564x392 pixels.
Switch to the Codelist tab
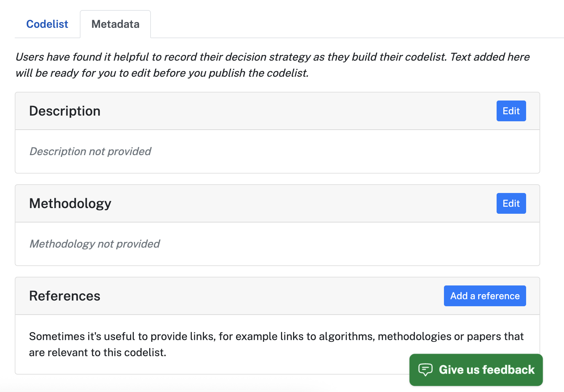point(47,24)
